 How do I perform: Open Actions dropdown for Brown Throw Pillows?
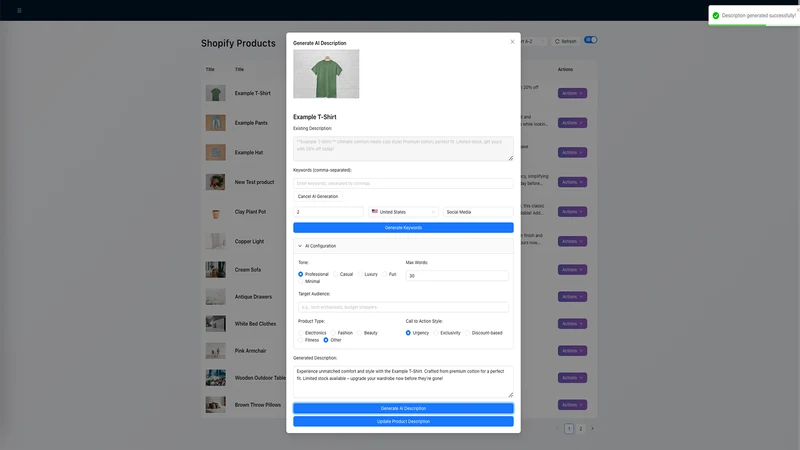[x=572, y=405]
